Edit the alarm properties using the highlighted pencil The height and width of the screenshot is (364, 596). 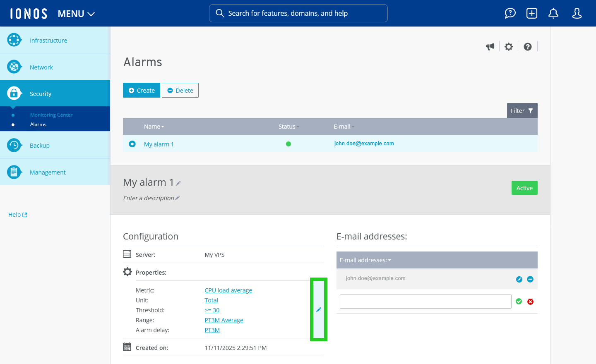[319, 309]
